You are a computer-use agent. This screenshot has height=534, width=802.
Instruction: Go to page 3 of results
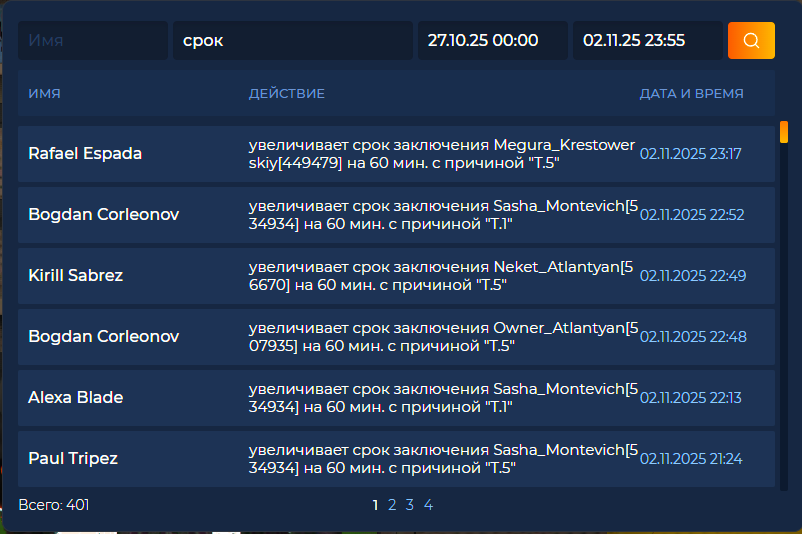coord(410,505)
